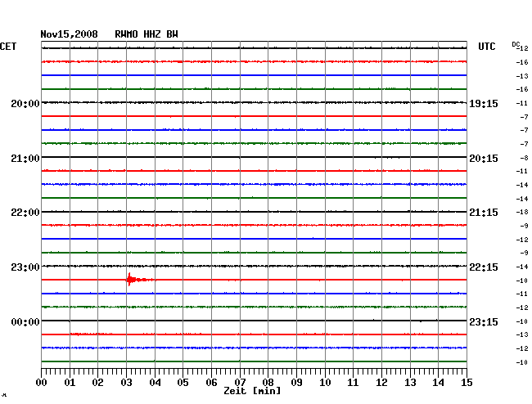This screenshot has width=532, height=404.
Task: Click minute label 13 on the axis
Action: (410, 383)
